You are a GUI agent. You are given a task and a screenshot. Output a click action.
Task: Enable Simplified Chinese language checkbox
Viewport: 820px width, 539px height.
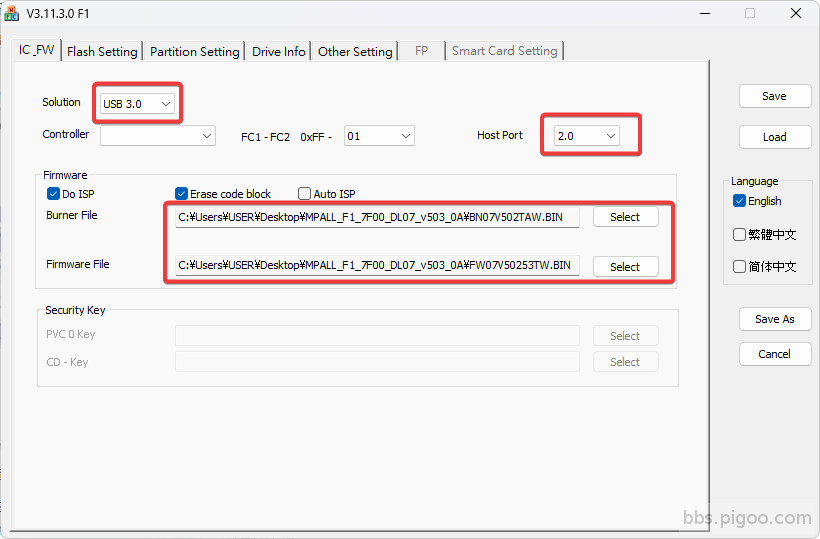[x=739, y=266]
